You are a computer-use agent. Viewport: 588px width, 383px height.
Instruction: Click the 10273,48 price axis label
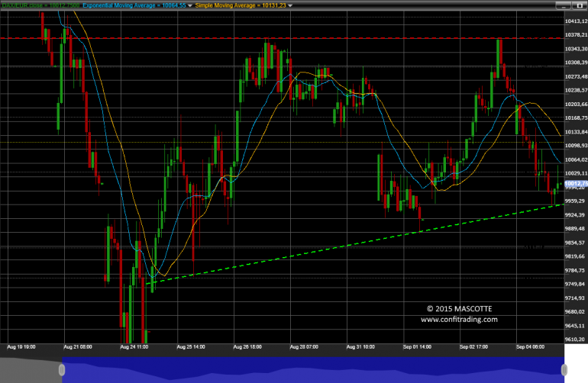[x=576, y=77]
